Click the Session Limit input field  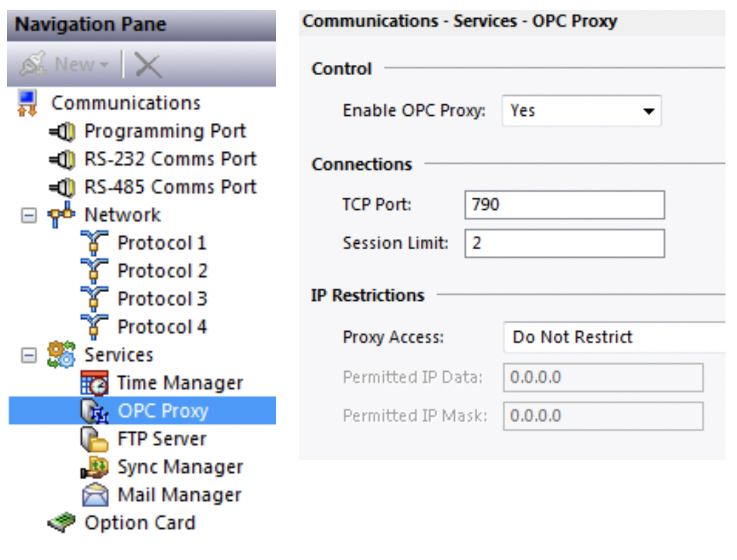coord(565,243)
